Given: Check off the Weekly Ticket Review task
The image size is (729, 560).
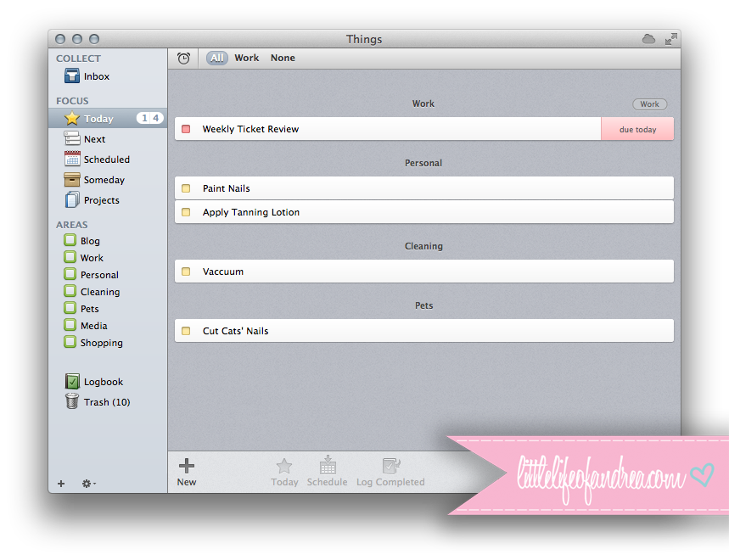Looking at the screenshot, I should tap(186, 129).
